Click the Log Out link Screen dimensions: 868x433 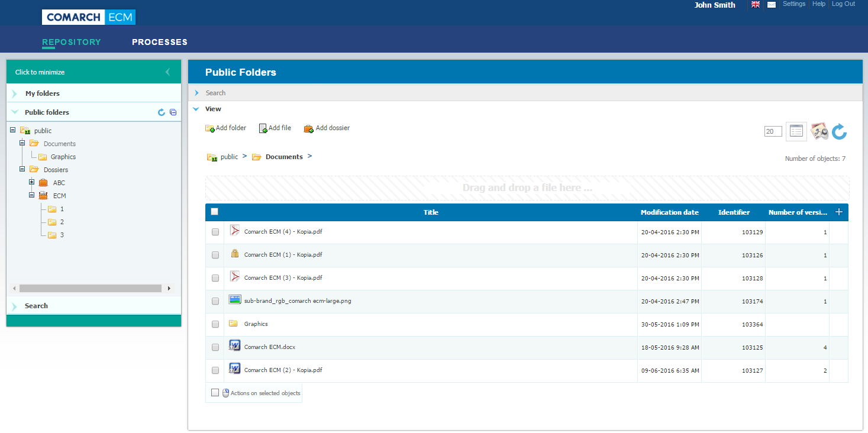843,4
